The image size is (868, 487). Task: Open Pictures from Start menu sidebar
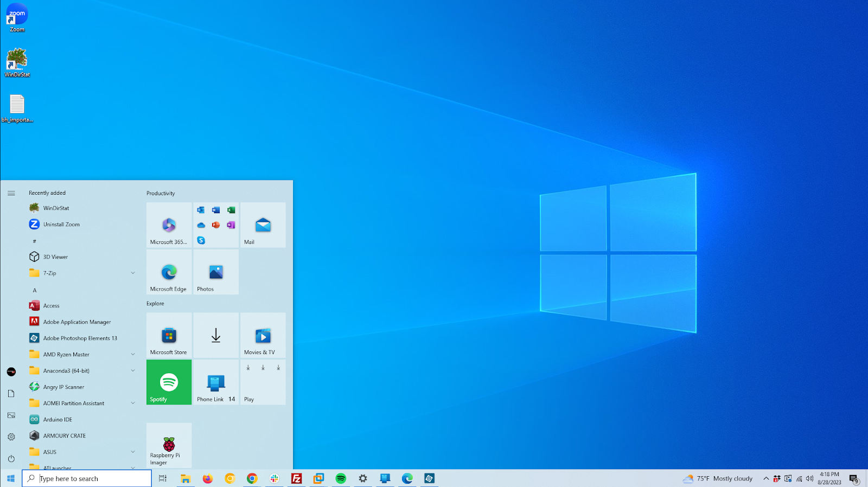point(11,415)
